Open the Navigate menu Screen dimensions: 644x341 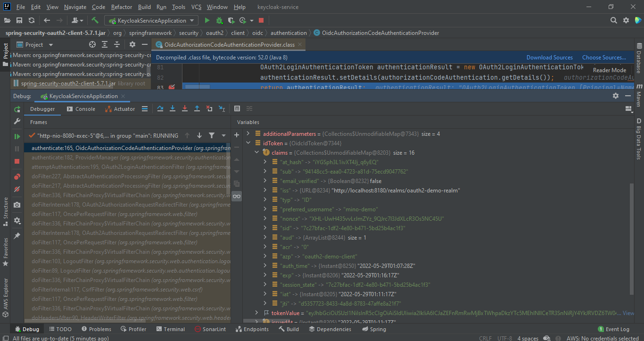click(75, 7)
